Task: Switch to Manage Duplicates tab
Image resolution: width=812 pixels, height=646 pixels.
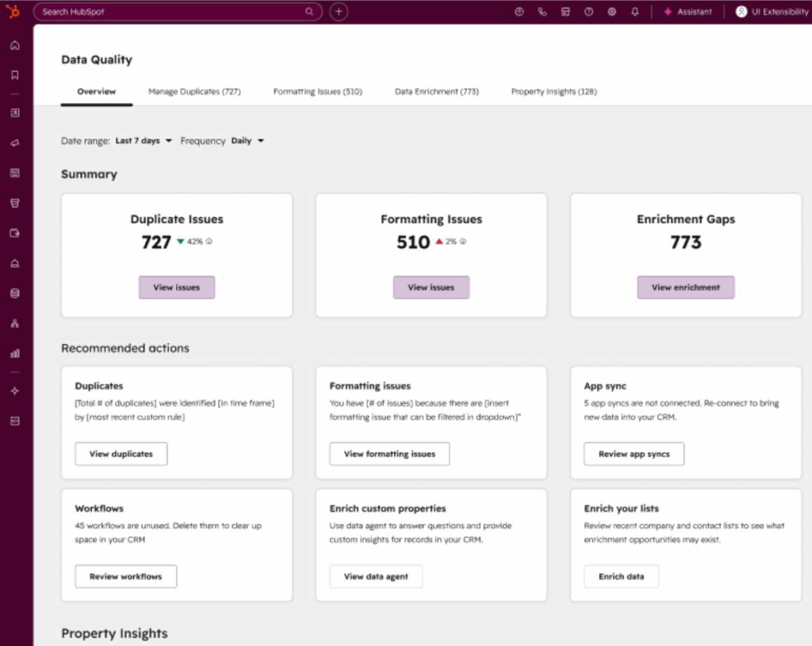Action: (x=194, y=92)
